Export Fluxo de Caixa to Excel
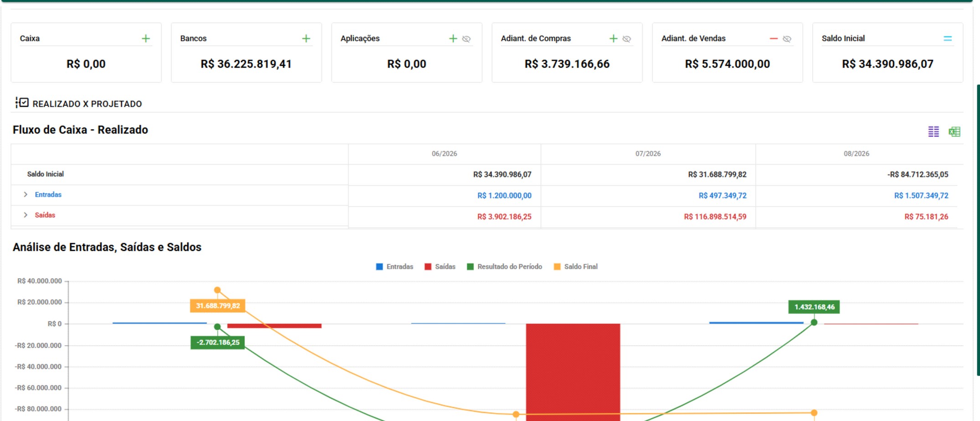 point(954,132)
